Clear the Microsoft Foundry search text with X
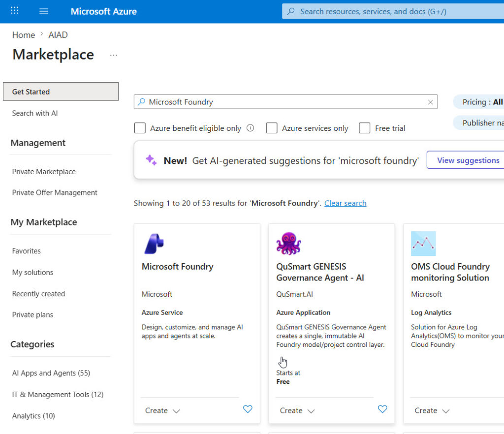This screenshot has height=434, width=504. click(430, 102)
